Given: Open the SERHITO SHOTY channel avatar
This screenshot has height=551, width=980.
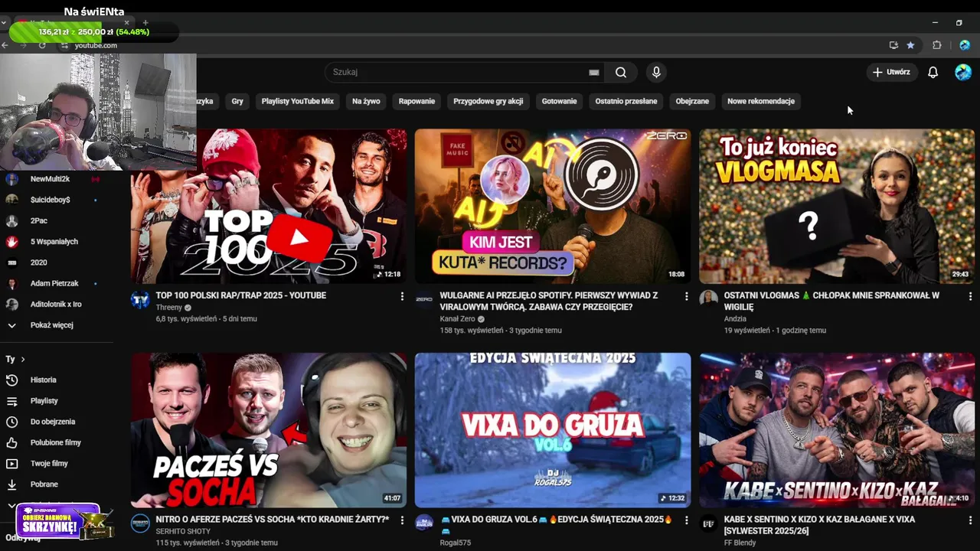Looking at the screenshot, I should [x=140, y=523].
